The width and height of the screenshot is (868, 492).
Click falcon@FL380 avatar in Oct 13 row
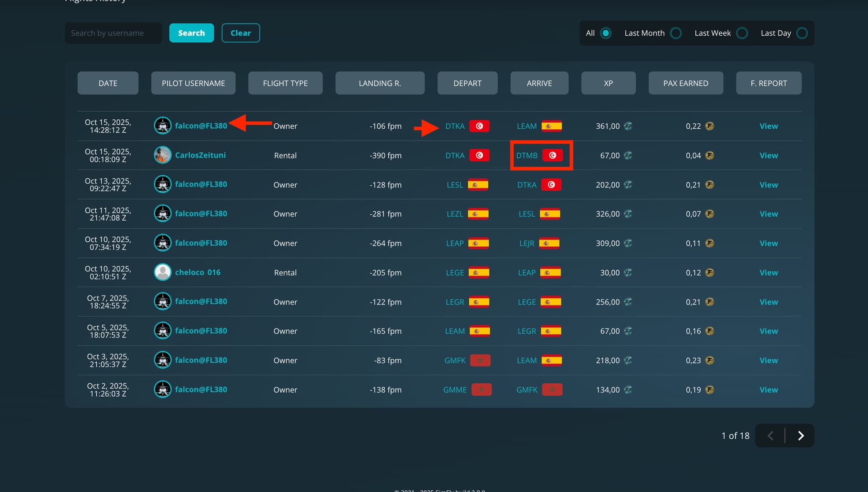162,184
